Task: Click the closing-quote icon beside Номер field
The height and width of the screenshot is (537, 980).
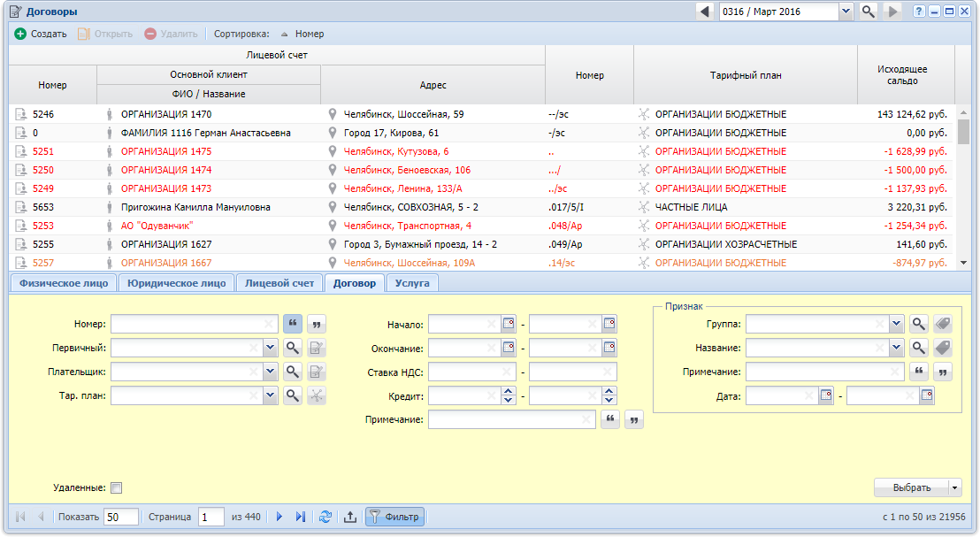Action: pyautogui.click(x=317, y=324)
